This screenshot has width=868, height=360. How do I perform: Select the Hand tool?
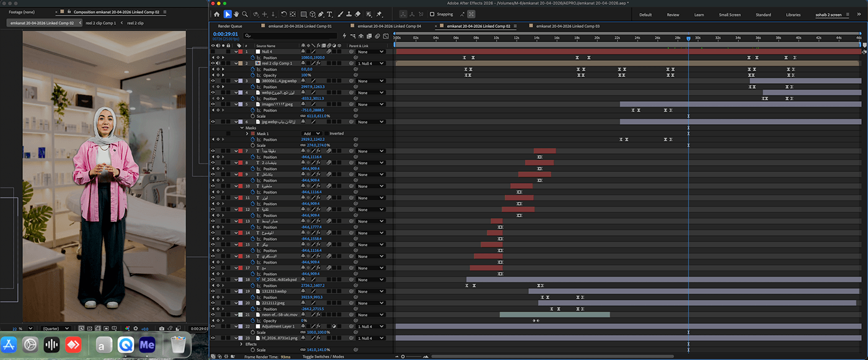coord(236,14)
